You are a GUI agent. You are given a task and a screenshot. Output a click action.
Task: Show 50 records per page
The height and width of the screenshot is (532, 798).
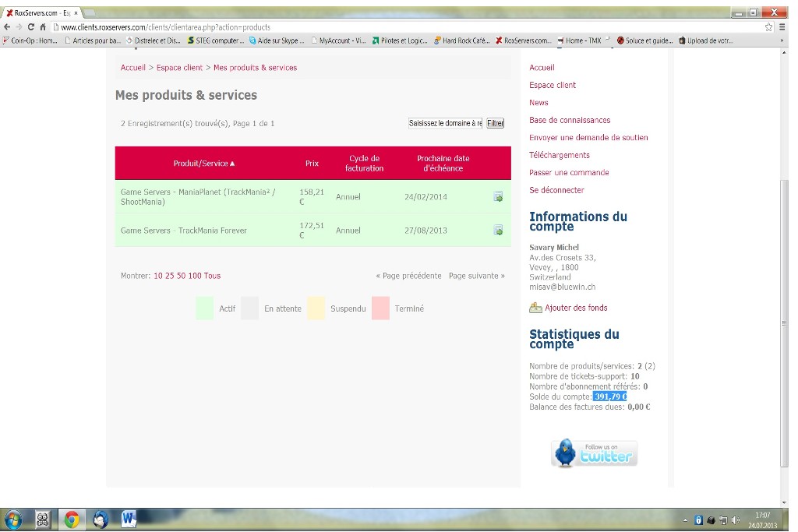(x=181, y=276)
